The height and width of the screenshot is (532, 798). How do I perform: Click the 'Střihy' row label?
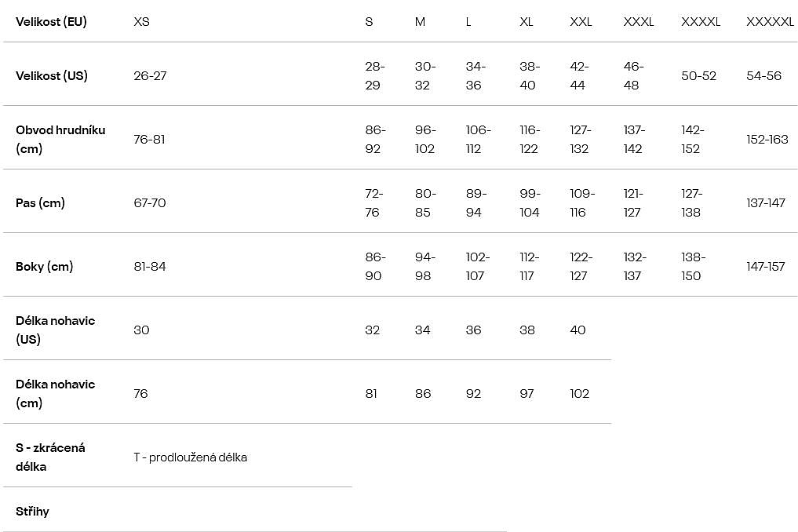point(32,512)
